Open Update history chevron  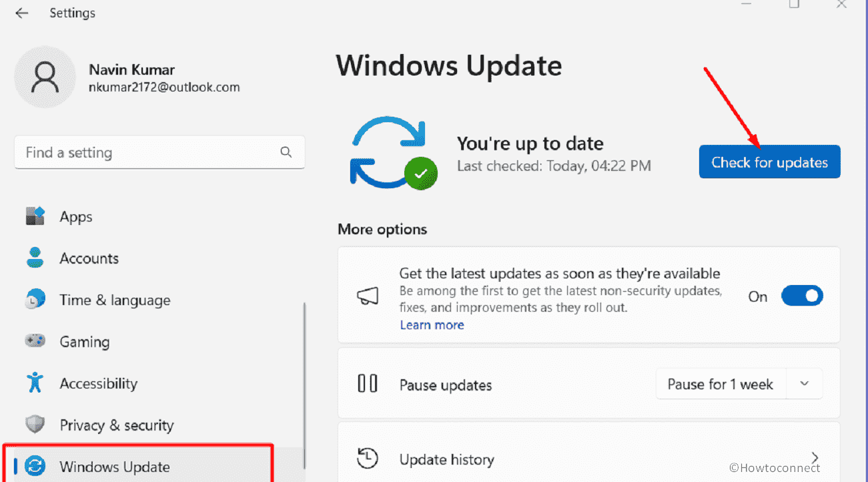coord(815,458)
